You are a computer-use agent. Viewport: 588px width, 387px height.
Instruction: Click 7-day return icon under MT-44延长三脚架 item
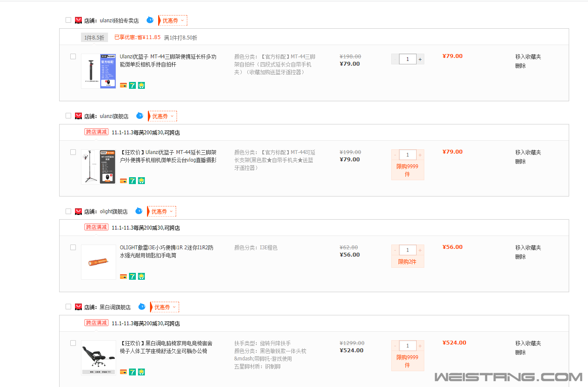coord(132,181)
